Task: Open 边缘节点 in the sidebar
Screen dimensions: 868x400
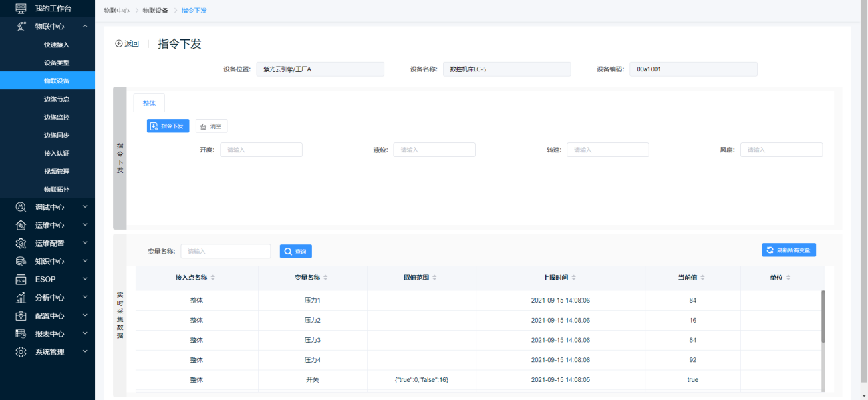Action: [57, 99]
